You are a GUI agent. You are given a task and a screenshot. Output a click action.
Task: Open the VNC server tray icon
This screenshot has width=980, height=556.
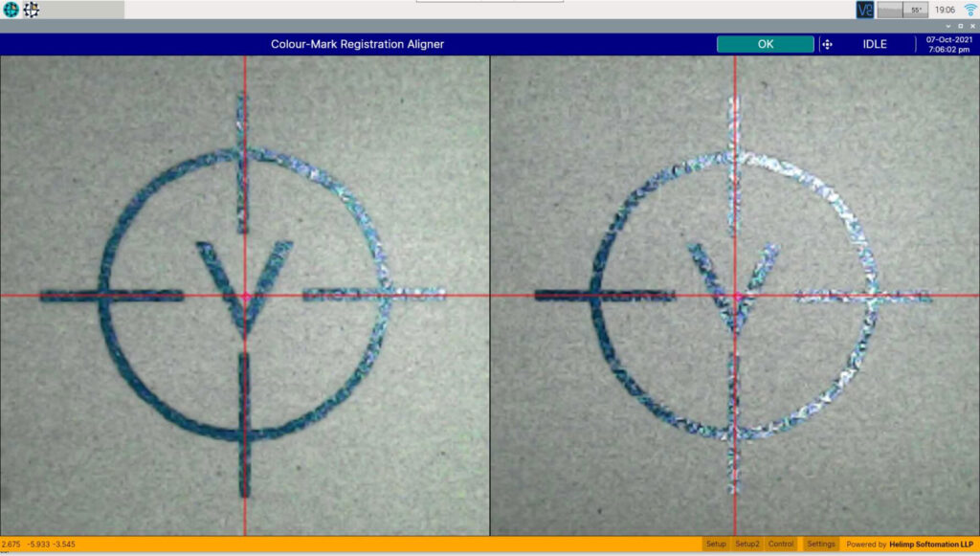coord(865,10)
